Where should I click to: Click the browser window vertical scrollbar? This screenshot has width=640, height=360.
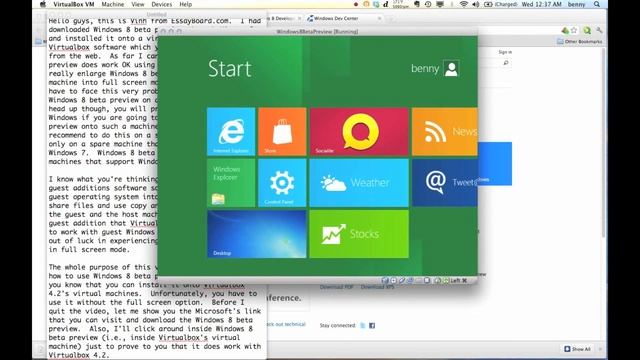point(603,143)
